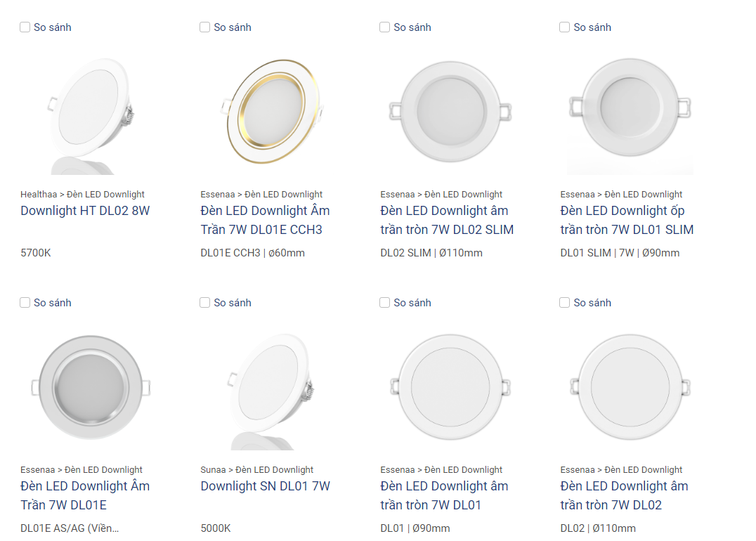This screenshot has width=756, height=541.
Task: Open the DL02 SLIM downlight image
Action: (x=450, y=112)
